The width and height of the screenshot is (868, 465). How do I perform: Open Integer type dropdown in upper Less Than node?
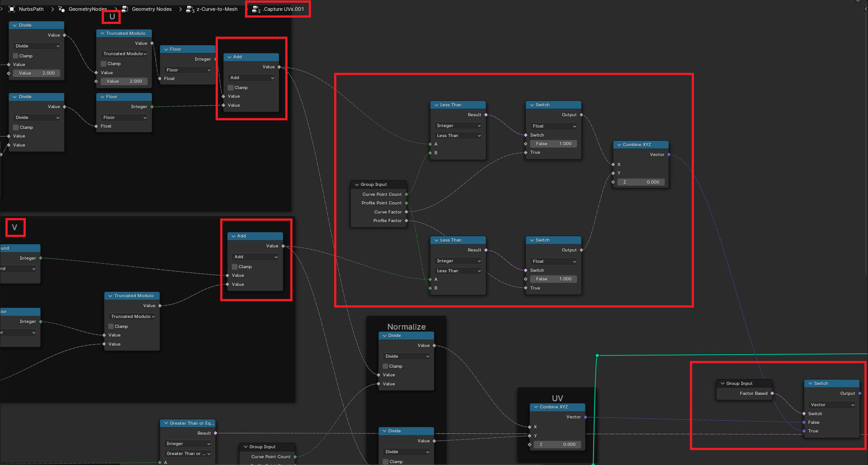[x=458, y=126]
